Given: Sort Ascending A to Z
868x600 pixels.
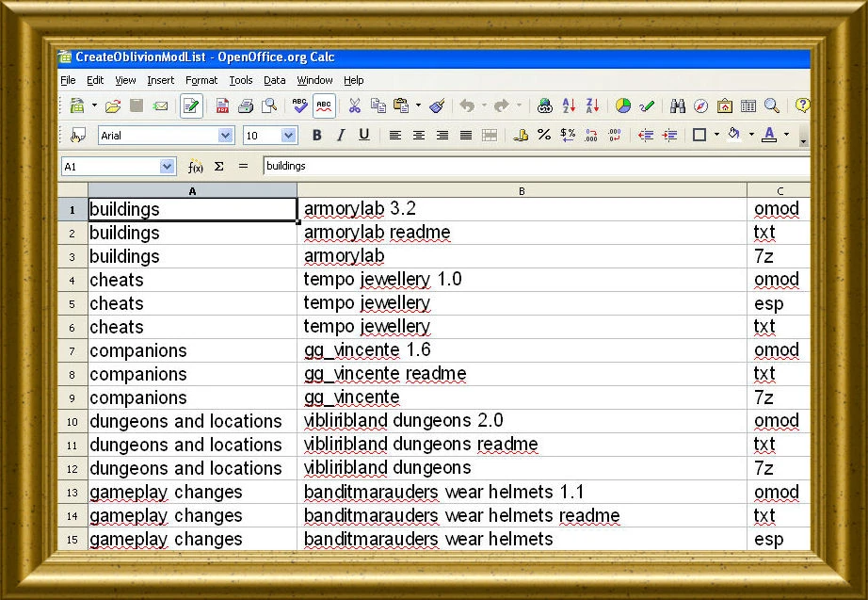Looking at the screenshot, I should click(569, 105).
